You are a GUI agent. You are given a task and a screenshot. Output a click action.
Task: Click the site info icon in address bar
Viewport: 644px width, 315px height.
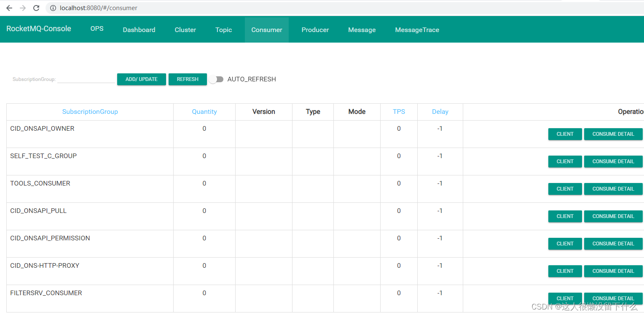click(x=53, y=8)
